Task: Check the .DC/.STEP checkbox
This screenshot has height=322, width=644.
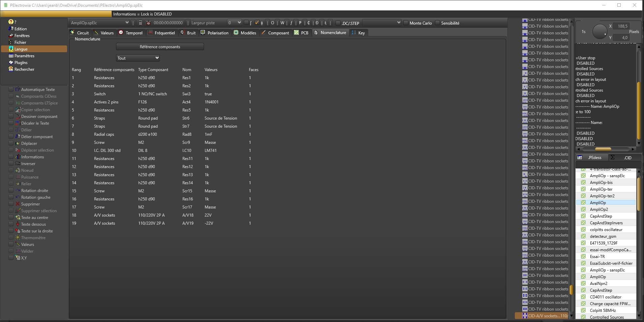Action: [x=338, y=23]
